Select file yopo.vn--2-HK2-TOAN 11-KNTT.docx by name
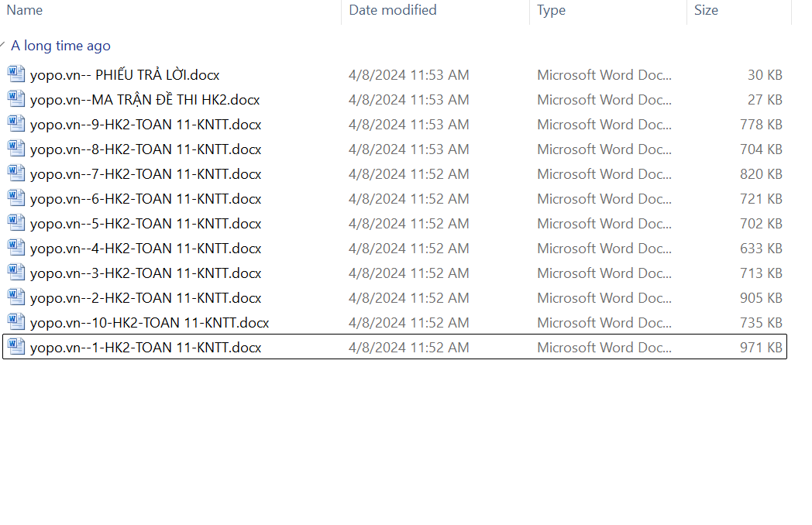This screenshot has height=525, width=812. [146, 298]
